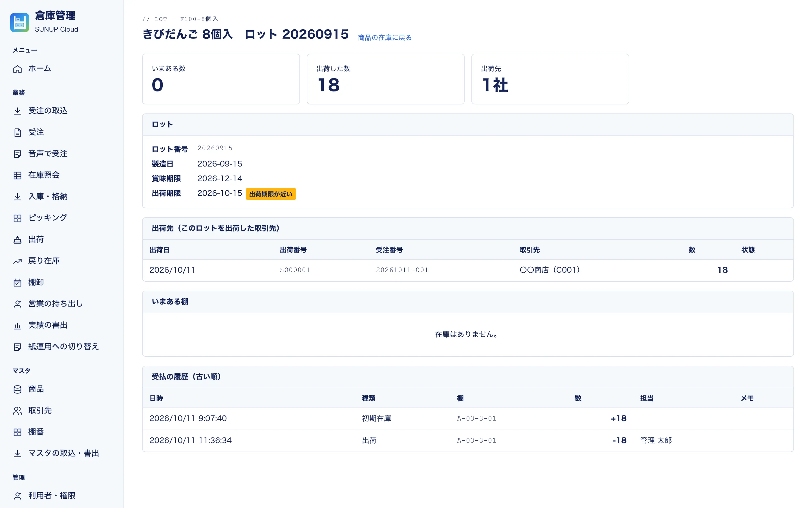This screenshot has height=508, width=812.
Task: Click the lot number value 20260915
Action: 215,148
